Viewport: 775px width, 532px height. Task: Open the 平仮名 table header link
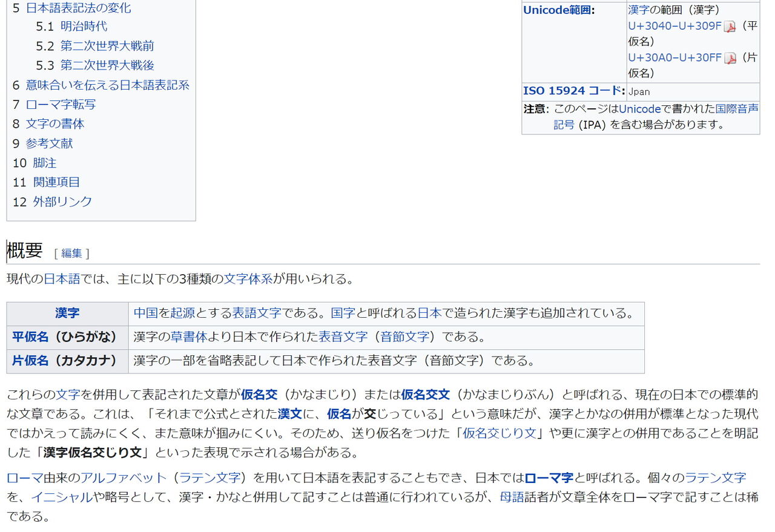click(x=30, y=337)
